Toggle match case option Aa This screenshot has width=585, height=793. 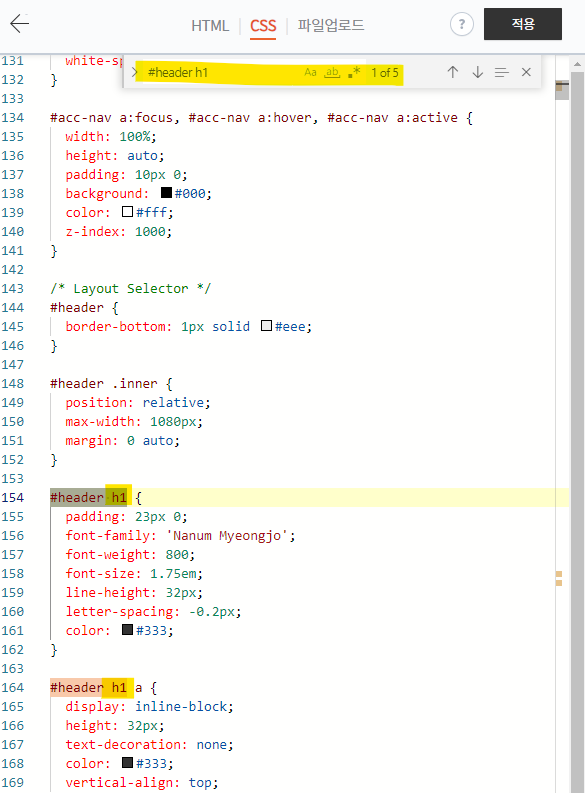pyautogui.click(x=310, y=72)
